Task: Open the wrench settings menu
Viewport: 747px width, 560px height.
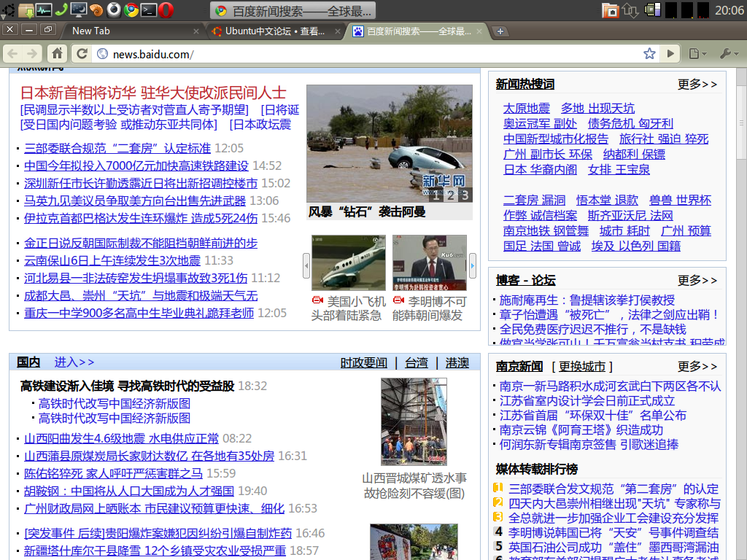Action: click(x=729, y=54)
